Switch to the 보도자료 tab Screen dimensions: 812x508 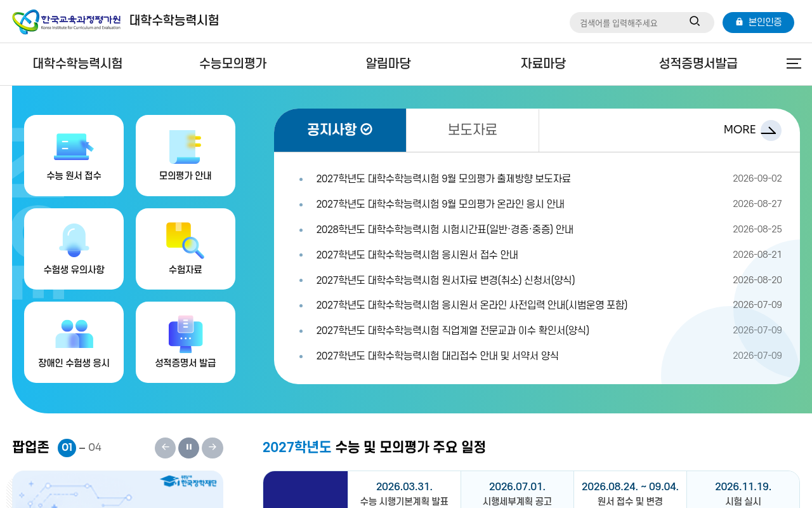[x=473, y=130]
